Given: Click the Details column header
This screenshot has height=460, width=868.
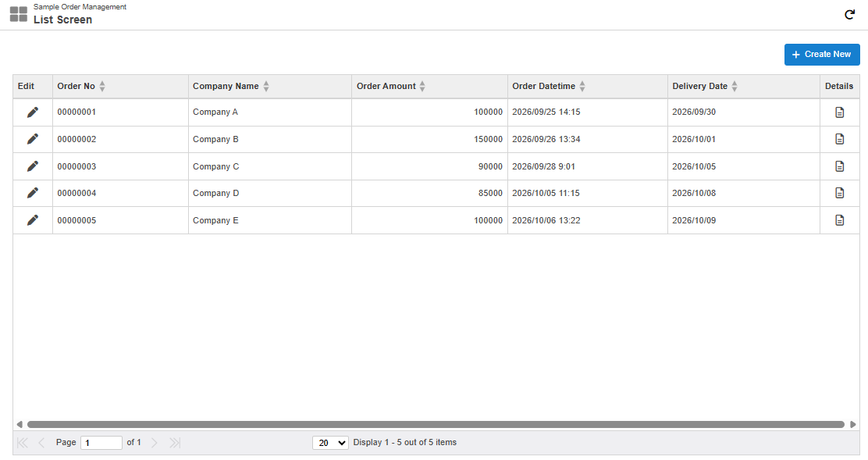Looking at the screenshot, I should (x=839, y=87).
